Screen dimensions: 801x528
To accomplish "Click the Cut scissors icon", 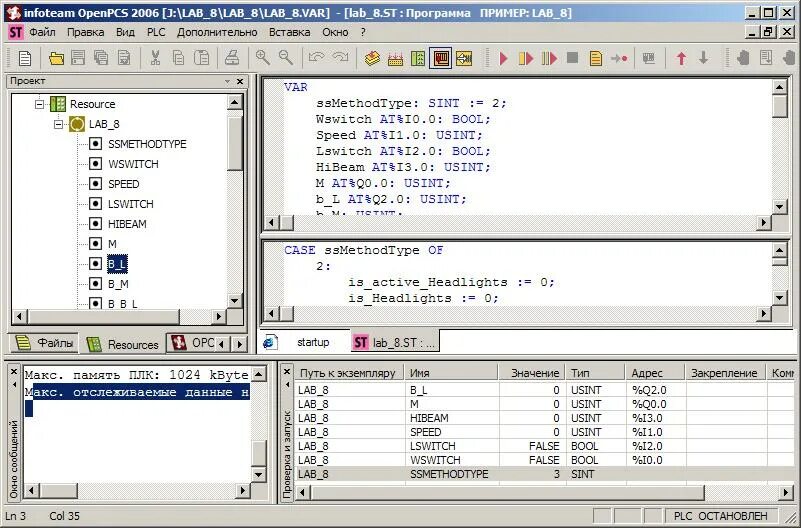I will tap(155, 58).
